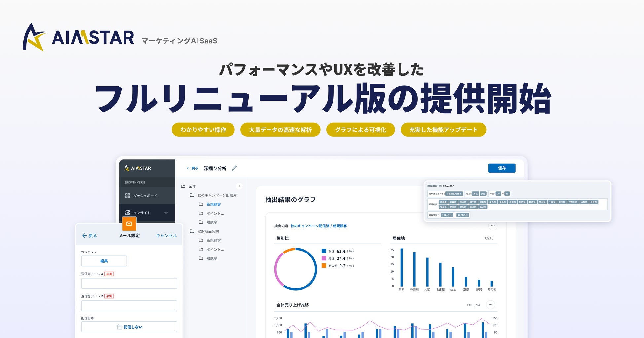Select 新規顧客 under 定期商品契約
This screenshot has width=644, height=338.
[x=214, y=240]
